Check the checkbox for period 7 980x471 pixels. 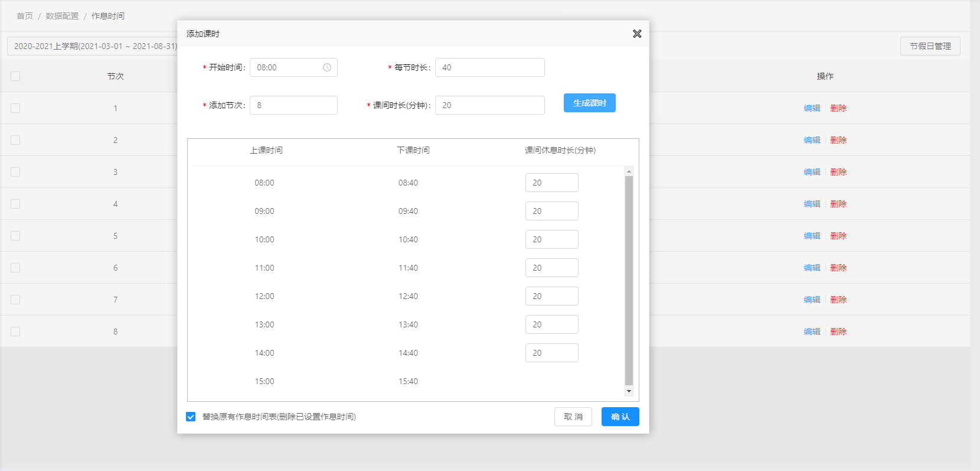pyautogui.click(x=15, y=300)
